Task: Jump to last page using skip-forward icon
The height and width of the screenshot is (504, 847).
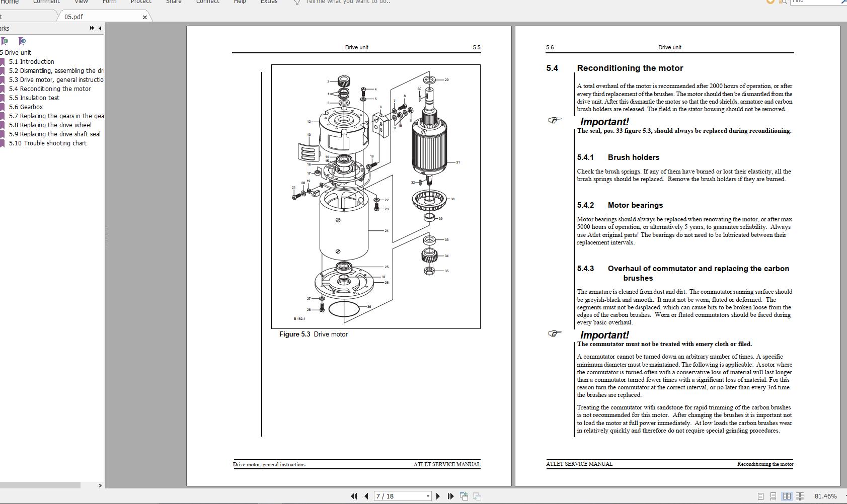Action: pyautogui.click(x=450, y=496)
